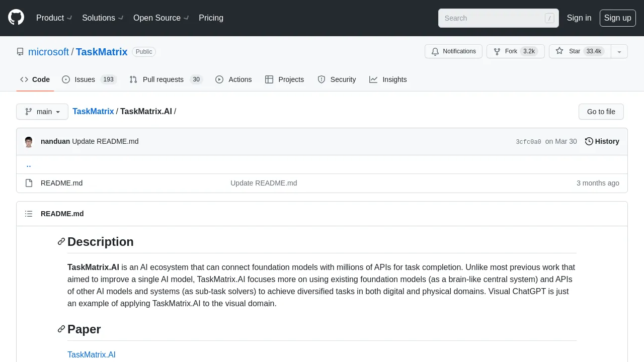Open the Update README.md commit message
Image resolution: width=644 pixels, height=362 pixels.
[105, 141]
